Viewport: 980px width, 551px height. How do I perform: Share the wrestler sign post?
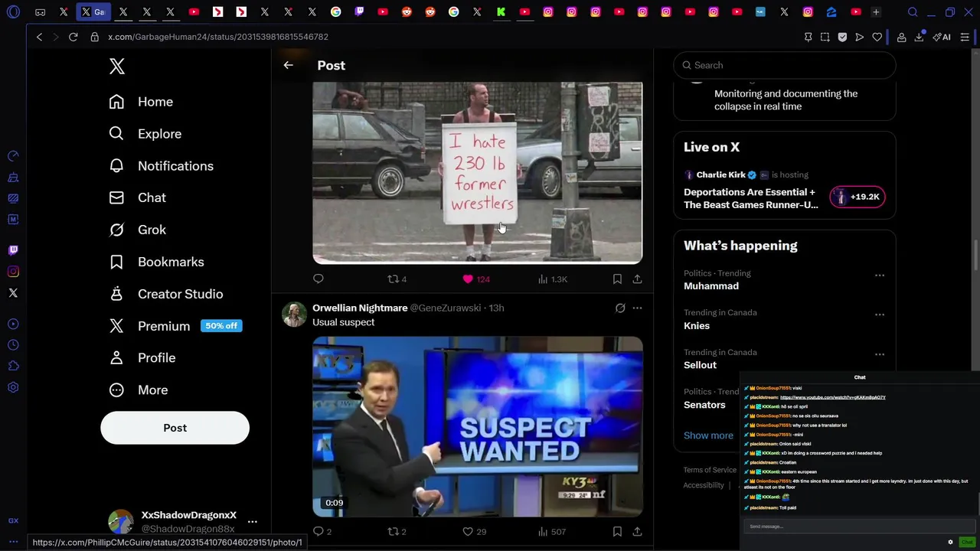click(x=637, y=279)
